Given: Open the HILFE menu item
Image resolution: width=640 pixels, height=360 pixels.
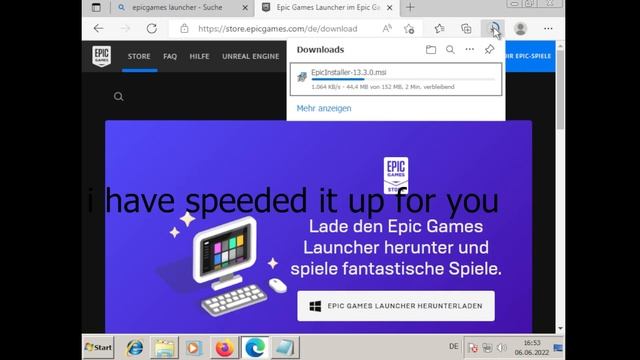Looking at the screenshot, I should (x=199, y=56).
